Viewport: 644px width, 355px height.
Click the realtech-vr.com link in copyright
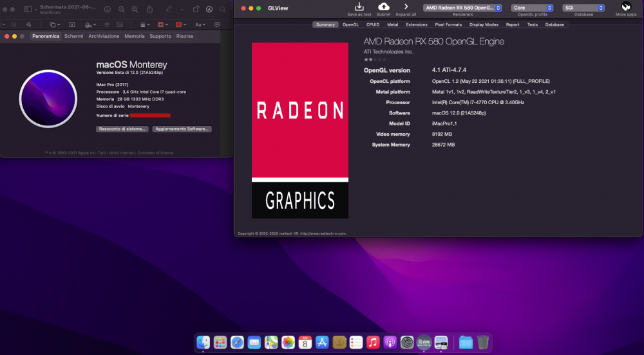323,233
